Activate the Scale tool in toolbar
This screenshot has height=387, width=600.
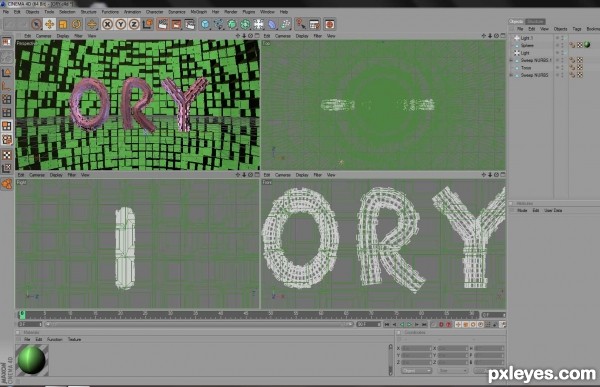point(63,24)
